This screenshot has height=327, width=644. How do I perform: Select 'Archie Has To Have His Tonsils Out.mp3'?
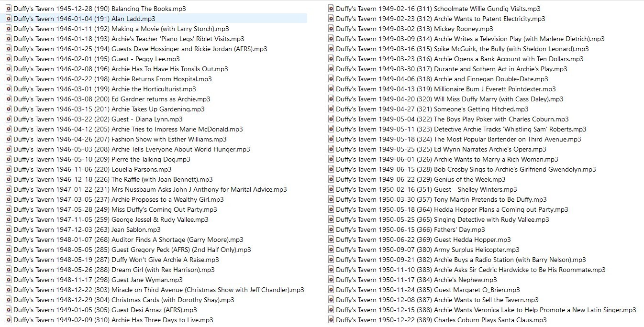point(121,69)
